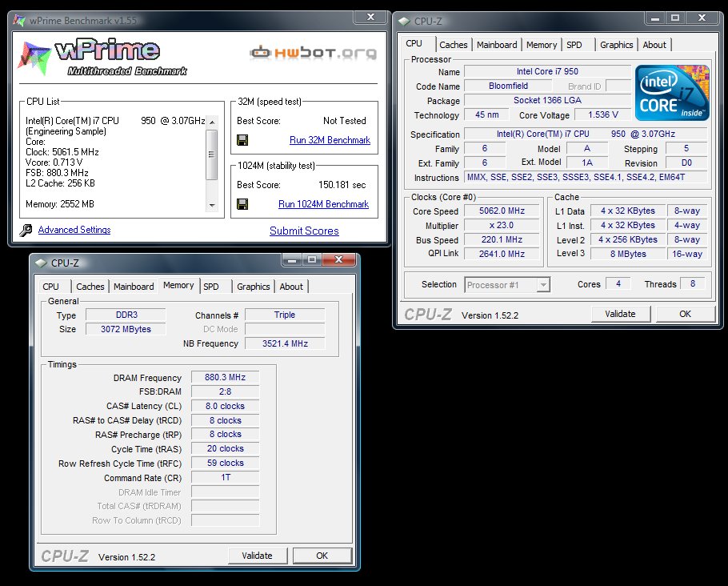Click the tRAS value 20 clocks
This screenshot has width=728, height=586.
pyautogui.click(x=225, y=448)
